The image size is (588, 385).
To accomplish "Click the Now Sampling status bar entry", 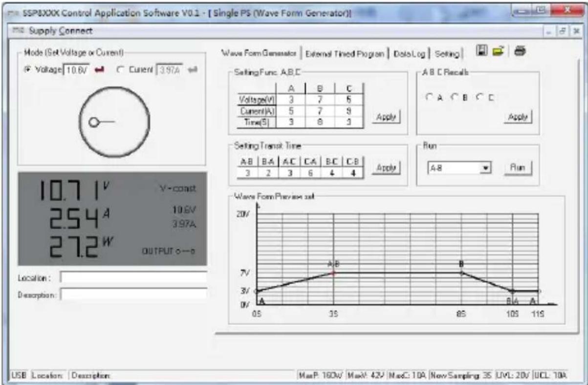I will (461, 376).
